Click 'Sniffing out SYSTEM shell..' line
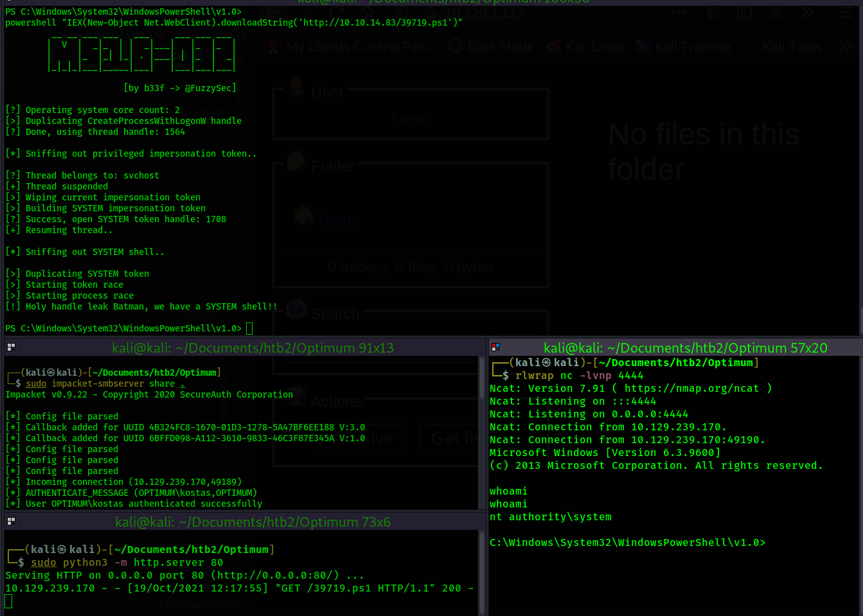This screenshot has height=616, width=863. (x=85, y=252)
